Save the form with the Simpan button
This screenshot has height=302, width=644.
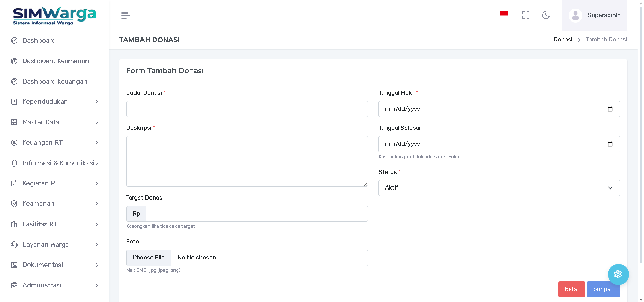click(603, 289)
